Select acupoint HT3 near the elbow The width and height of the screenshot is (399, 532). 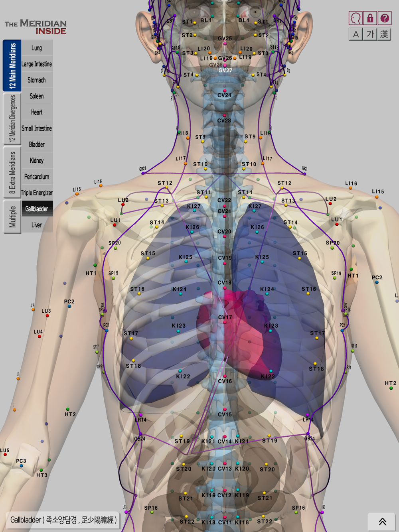pyautogui.click(x=41, y=471)
